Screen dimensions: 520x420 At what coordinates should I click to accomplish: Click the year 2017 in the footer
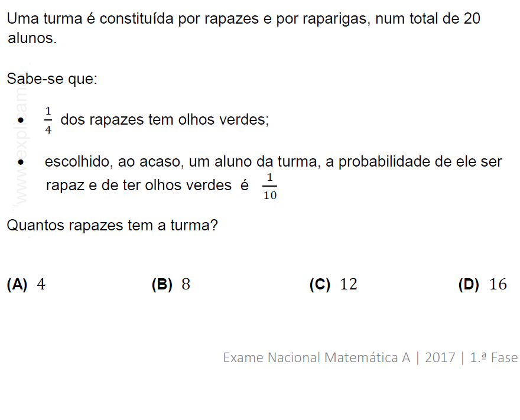pyautogui.click(x=440, y=357)
